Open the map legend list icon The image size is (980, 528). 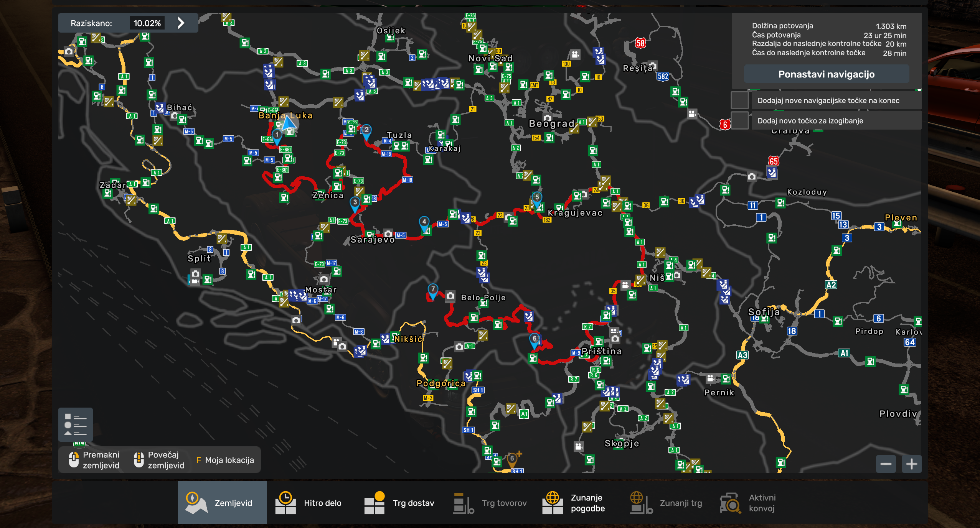[75, 424]
